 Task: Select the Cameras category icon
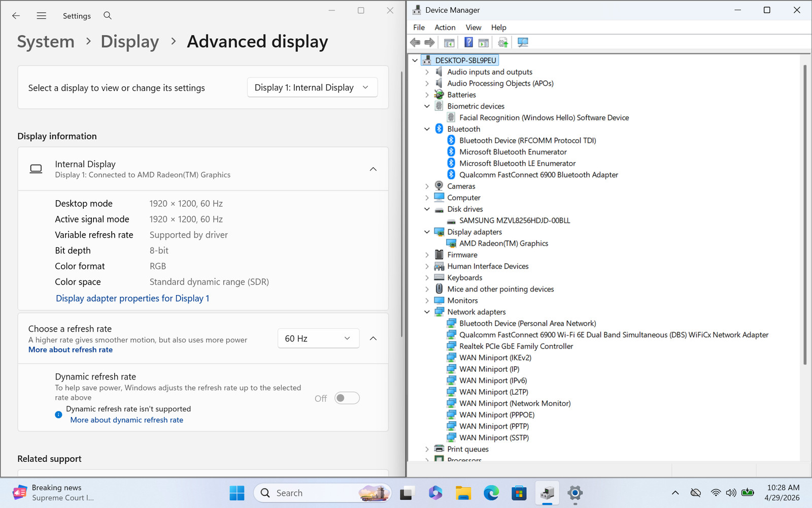point(439,186)
